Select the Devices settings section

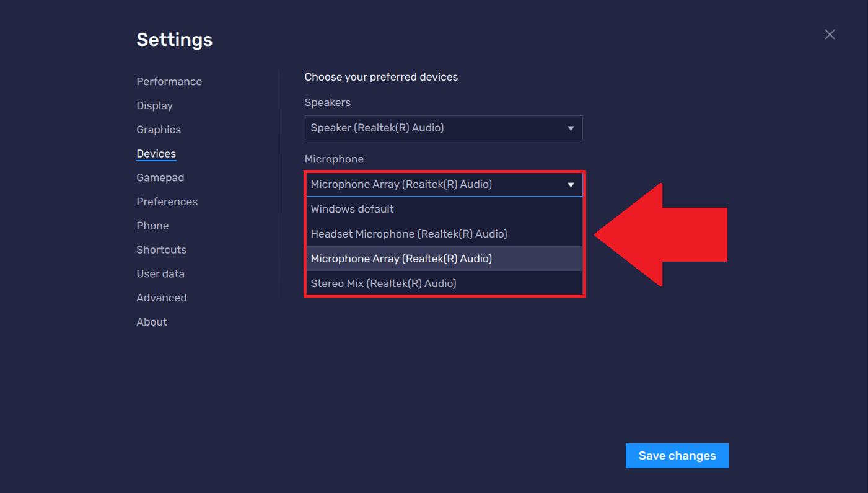(156, 154)
